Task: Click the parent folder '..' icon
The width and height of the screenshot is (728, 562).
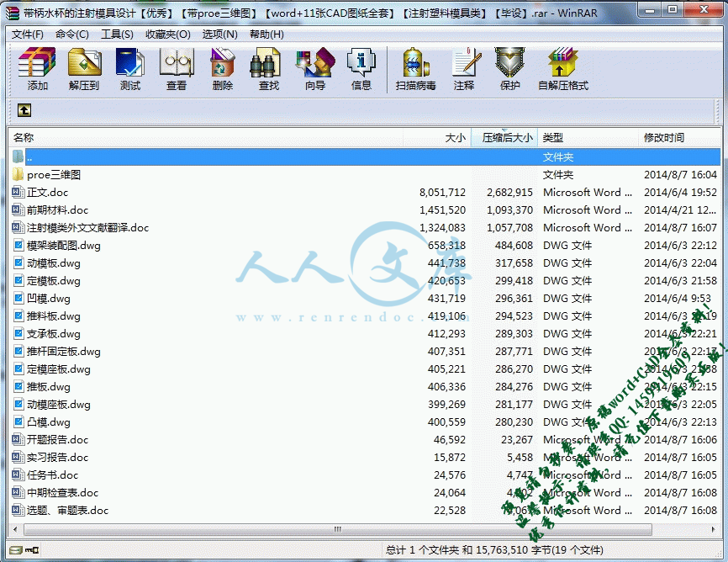Action: click(18, 156)
